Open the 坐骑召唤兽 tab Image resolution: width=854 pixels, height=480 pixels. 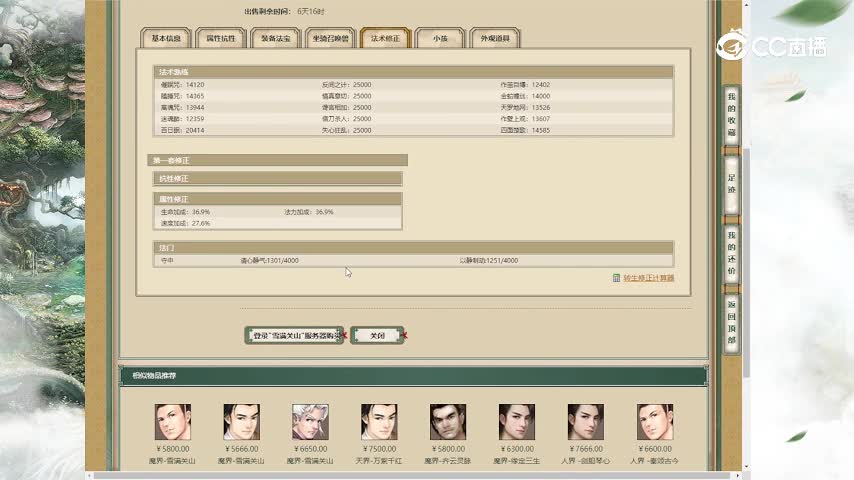coord(330,39)
